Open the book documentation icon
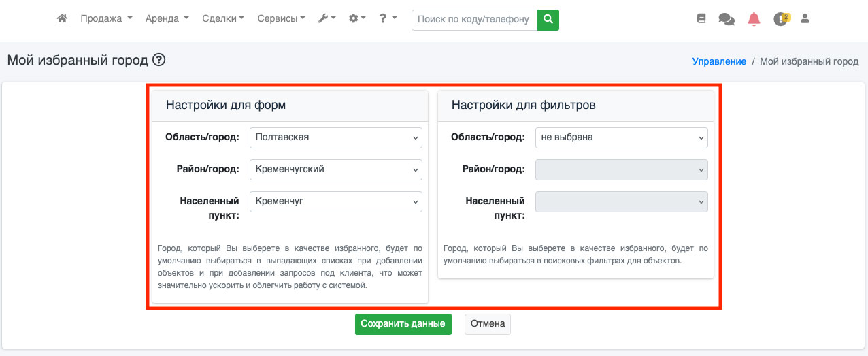Screen dimensions: 868x356 pyautogui.click(x=701, y=19)
